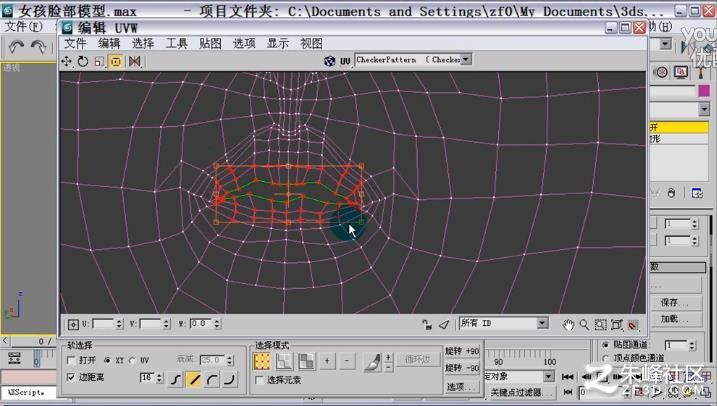Adjust the W coordinate spinner
Viewport: 717px width, 406px height.
(217, 324)
